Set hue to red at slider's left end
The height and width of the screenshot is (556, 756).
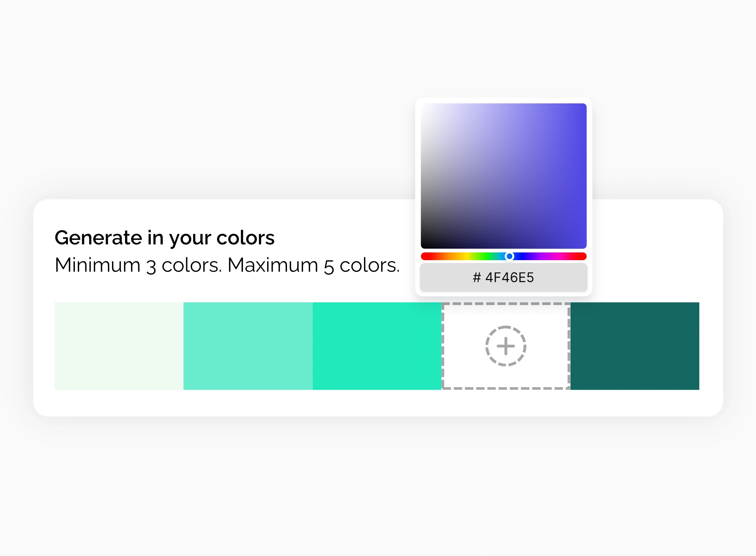click(424, 256)
